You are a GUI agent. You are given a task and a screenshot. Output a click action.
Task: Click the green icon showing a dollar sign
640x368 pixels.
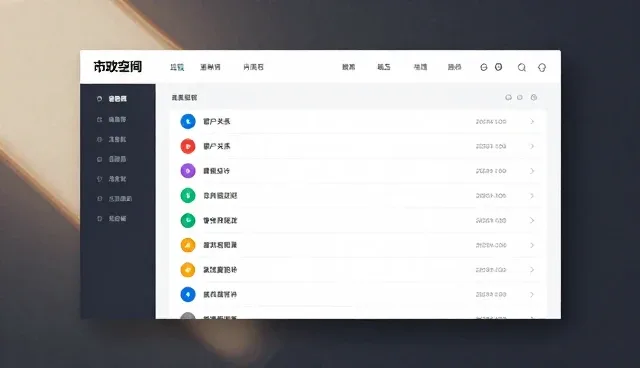point(188,195)
